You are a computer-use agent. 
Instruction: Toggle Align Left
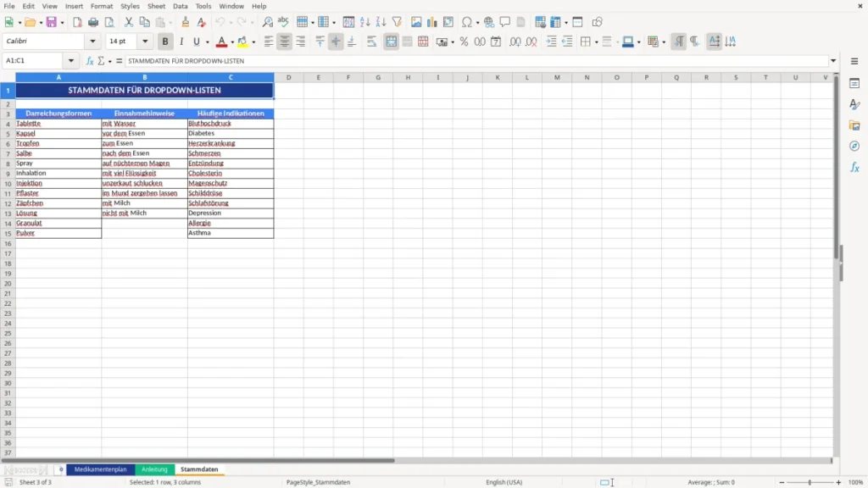[269, 42]
